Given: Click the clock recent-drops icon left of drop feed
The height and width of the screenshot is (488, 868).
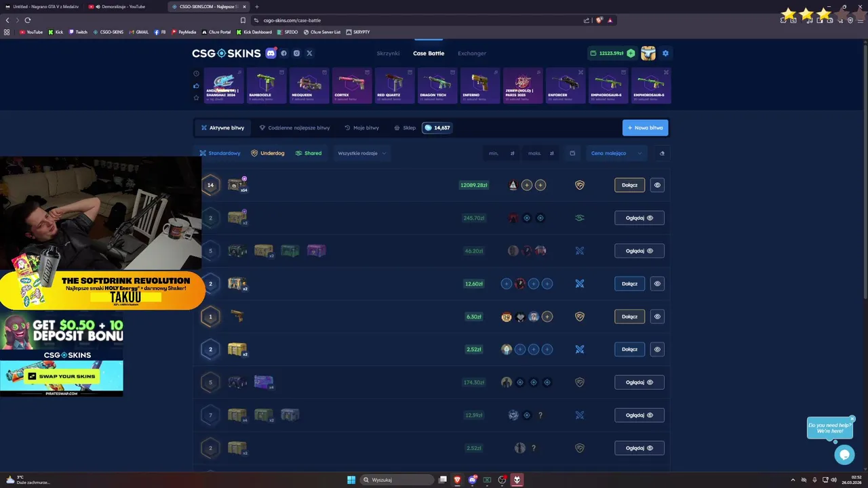Looking at the screenshot, I should (x=196, y=73).
